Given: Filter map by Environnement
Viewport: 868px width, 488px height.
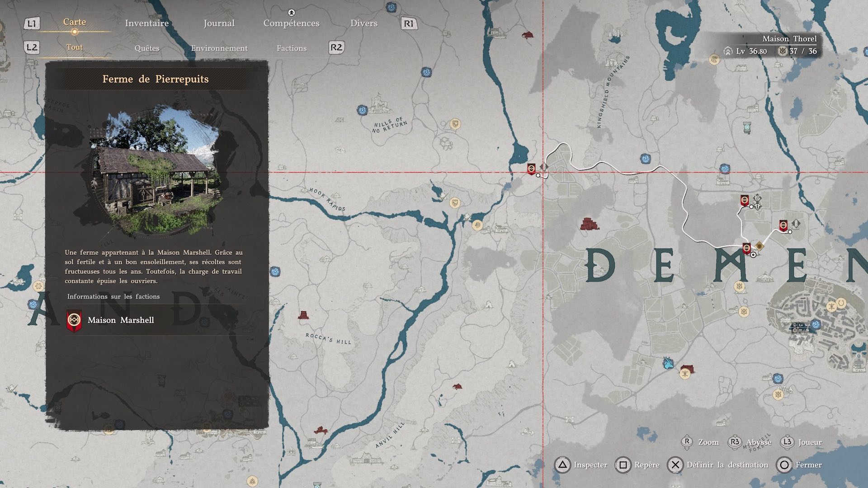Looking at the screenshot, I should tap(219, 48).
